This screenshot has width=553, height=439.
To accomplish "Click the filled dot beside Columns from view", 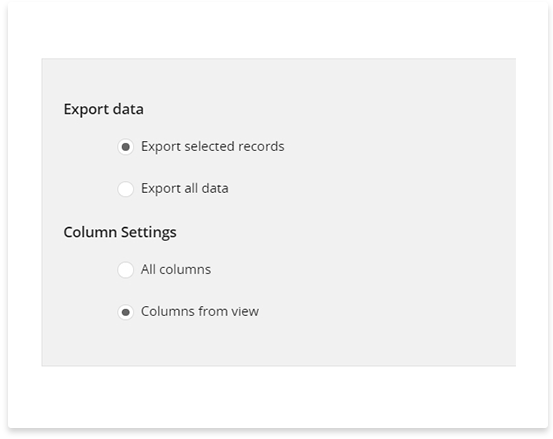I will coord(126,312).
